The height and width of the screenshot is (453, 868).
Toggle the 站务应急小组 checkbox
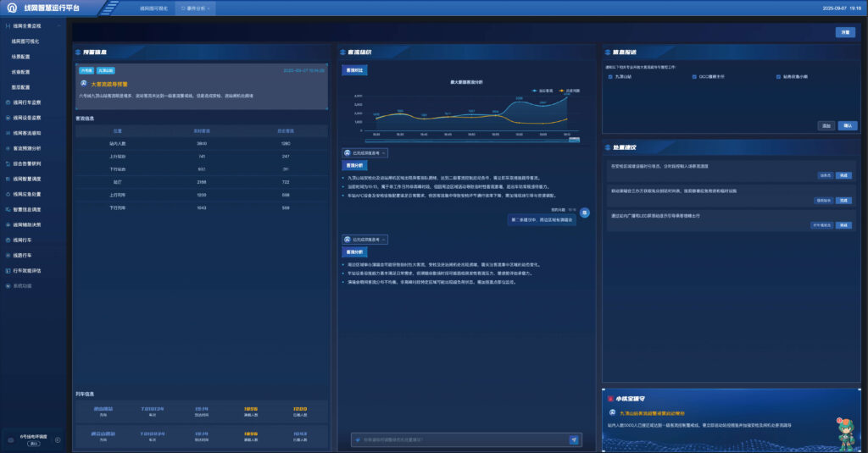(x=777, y=76)
